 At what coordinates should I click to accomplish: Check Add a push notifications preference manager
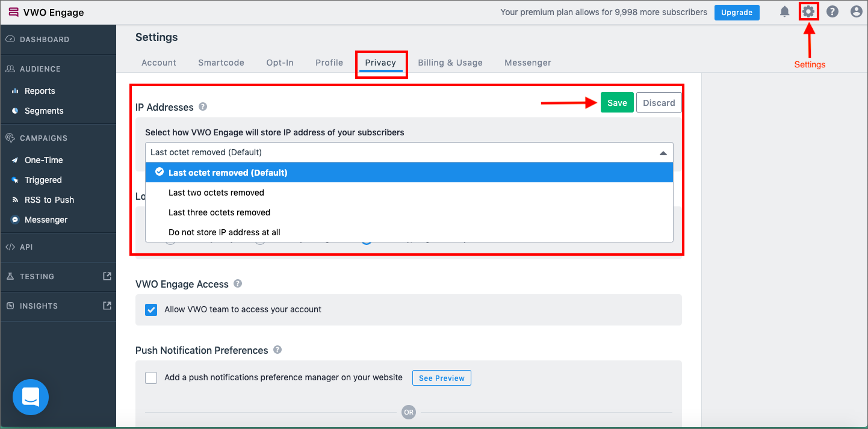point(152,378)
